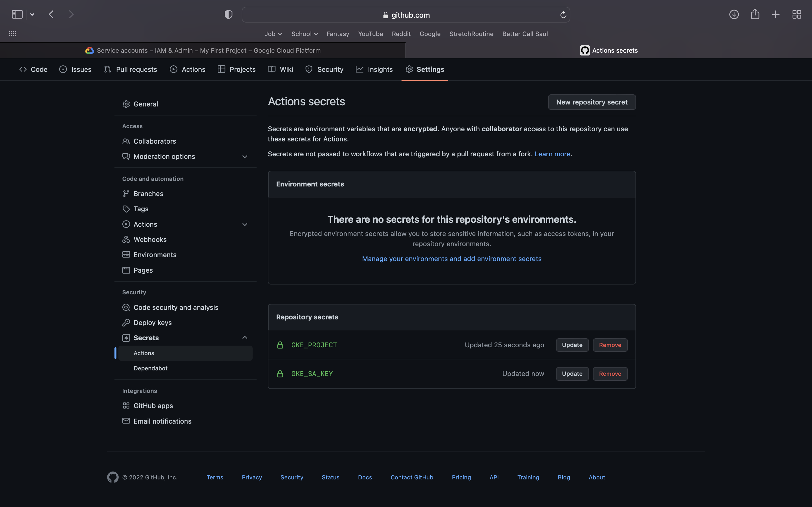Click New repository secret button
Viewport: 812px width, 507px height.
click(x=592, y=102)
